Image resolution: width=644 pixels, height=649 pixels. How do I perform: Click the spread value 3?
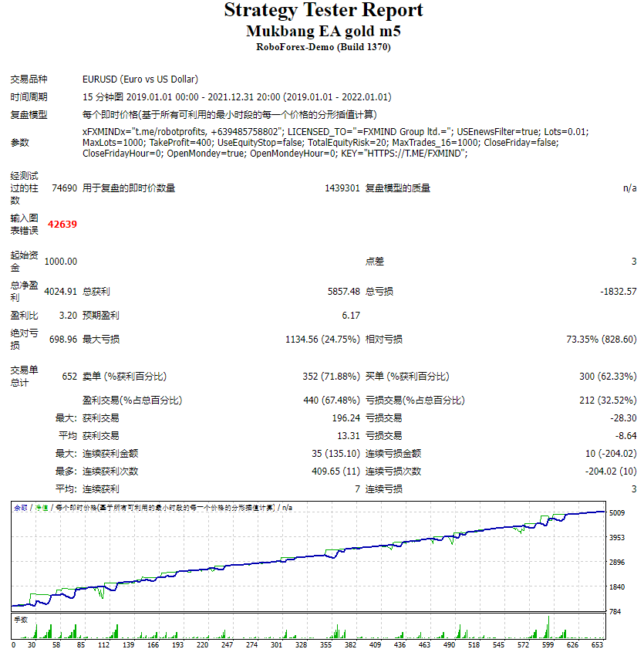[634, 262]
